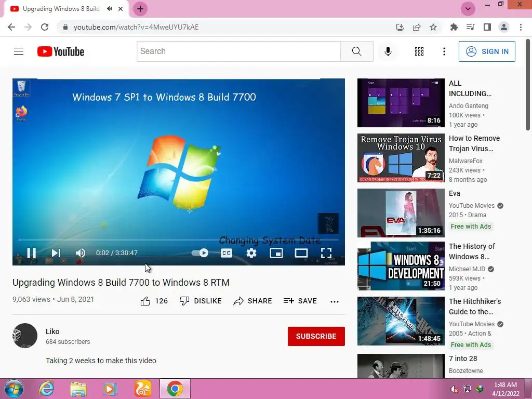Pause the video with the pause button
The height and width of the screenshot is (399, 532).
(x=32, y=253)
